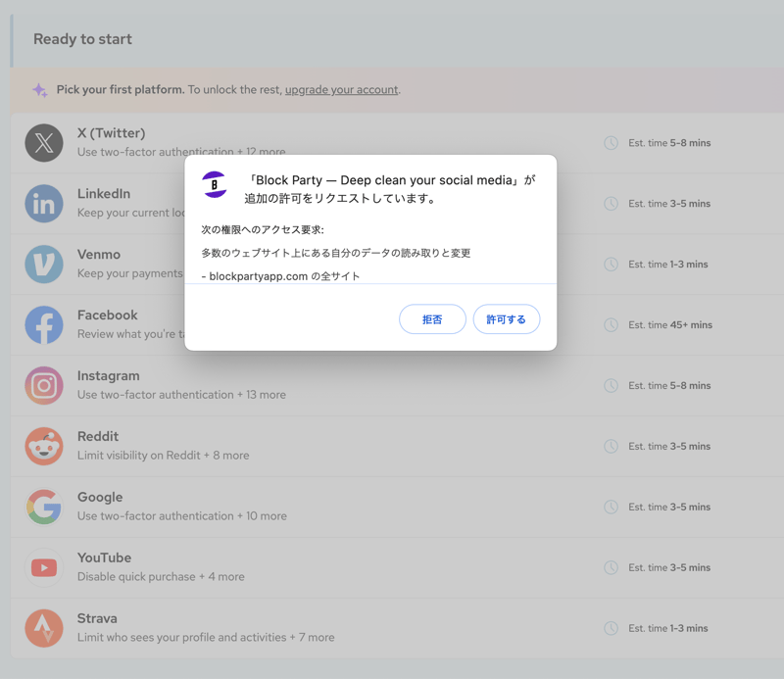
Task: Select the Reddit title text
Action: pyautogui.click(x=98, y=436)
